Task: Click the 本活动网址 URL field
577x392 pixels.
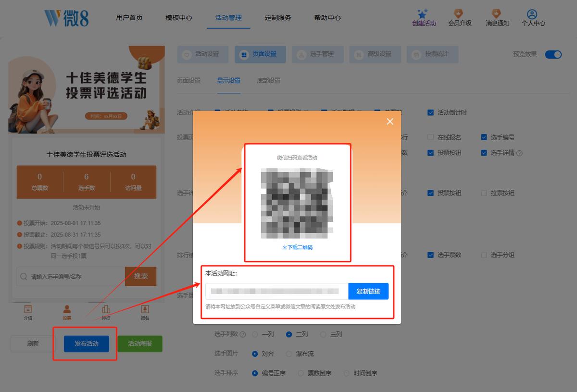Action: click(x=277, y=292)
